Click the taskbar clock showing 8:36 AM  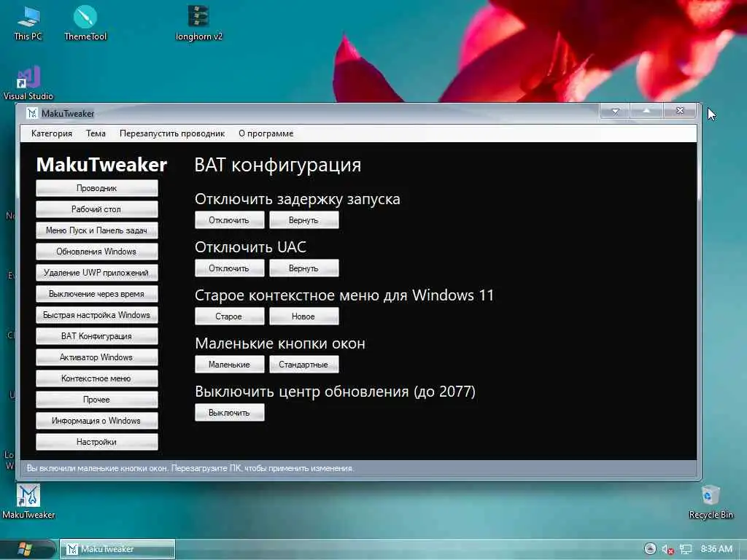pos(716,549)
